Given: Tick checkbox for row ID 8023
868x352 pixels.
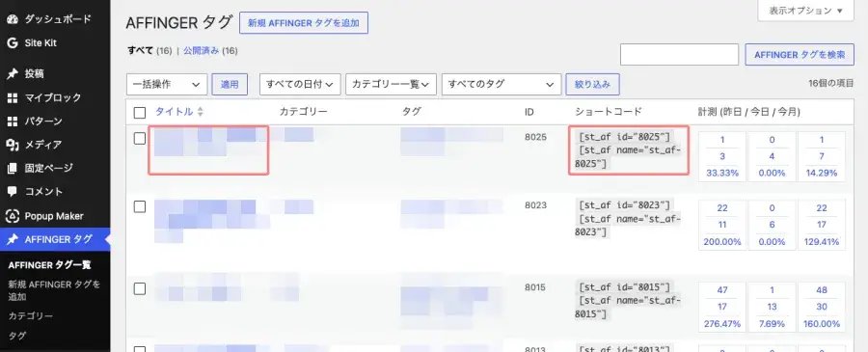Looking at the screenshot, I should (140, 207).
